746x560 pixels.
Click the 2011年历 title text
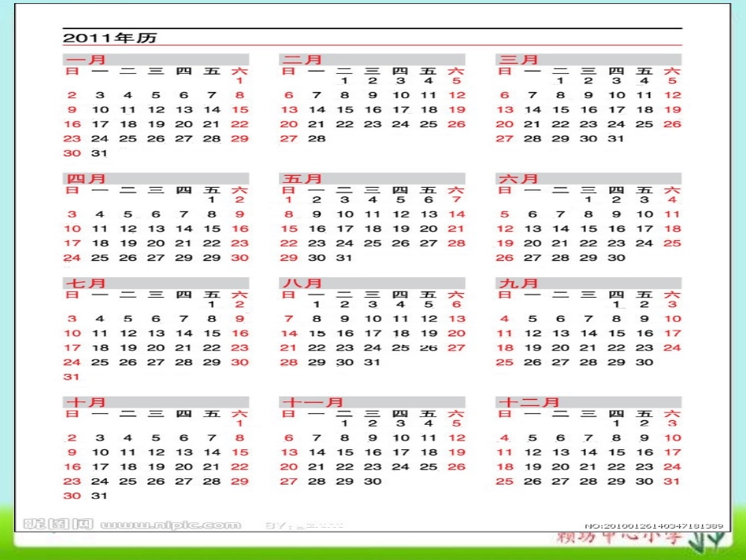(110, 38)
